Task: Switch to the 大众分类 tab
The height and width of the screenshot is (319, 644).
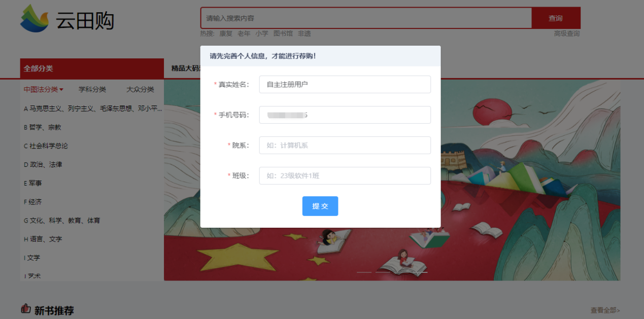Action: [x=140, y=89]
